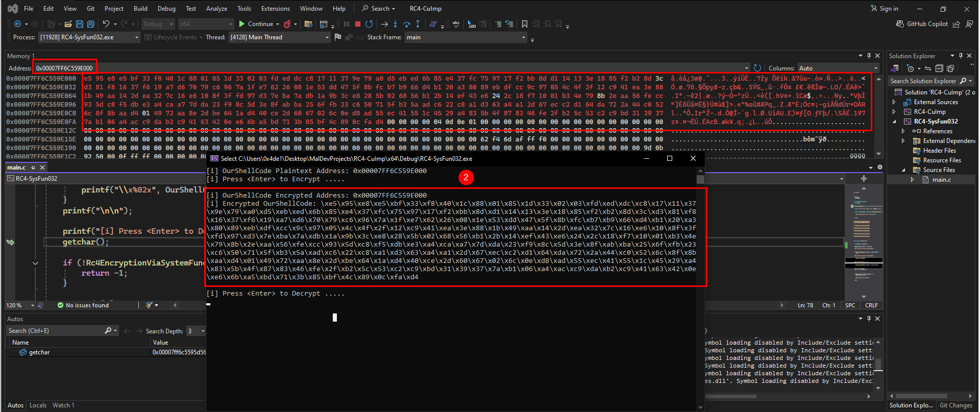
Task: Save all files with the double-disk icon
Action: pos(90,24)
